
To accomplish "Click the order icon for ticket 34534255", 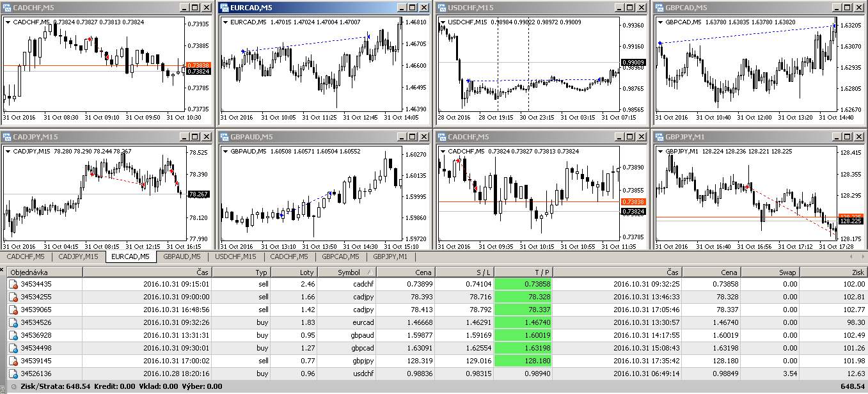I will point(13,297).
